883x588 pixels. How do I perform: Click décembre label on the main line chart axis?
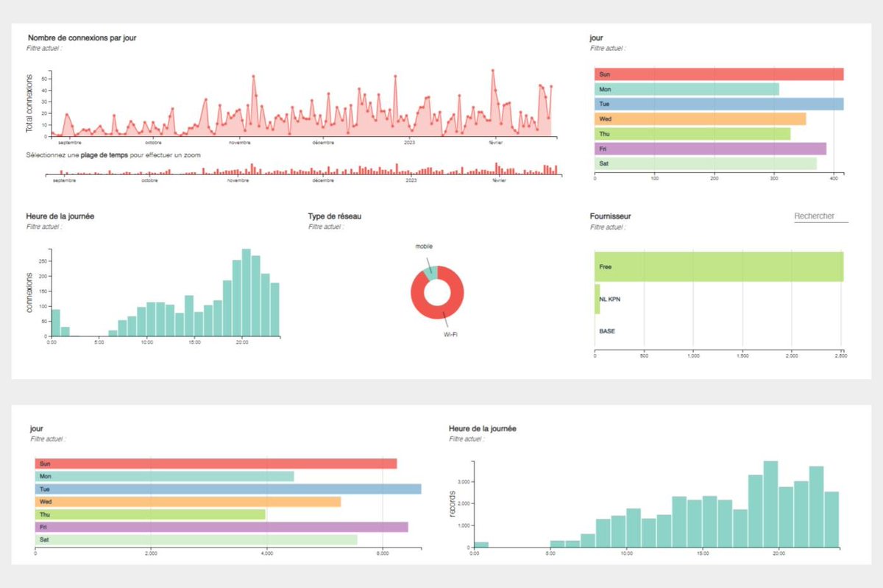(323, 142)
